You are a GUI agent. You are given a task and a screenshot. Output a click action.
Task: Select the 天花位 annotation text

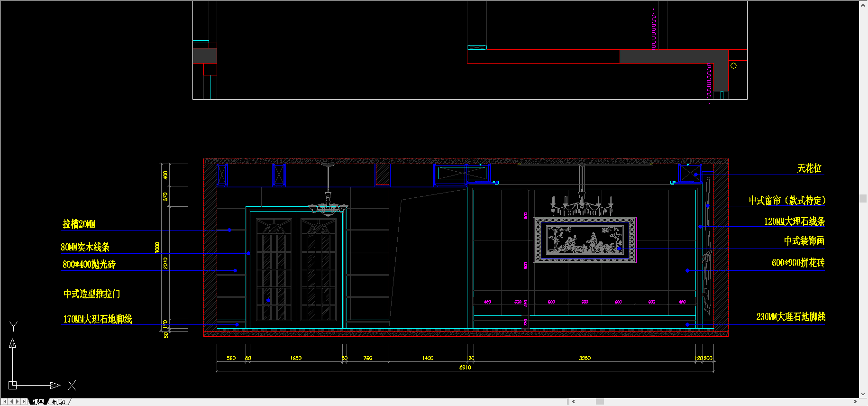tap(809, 168)
